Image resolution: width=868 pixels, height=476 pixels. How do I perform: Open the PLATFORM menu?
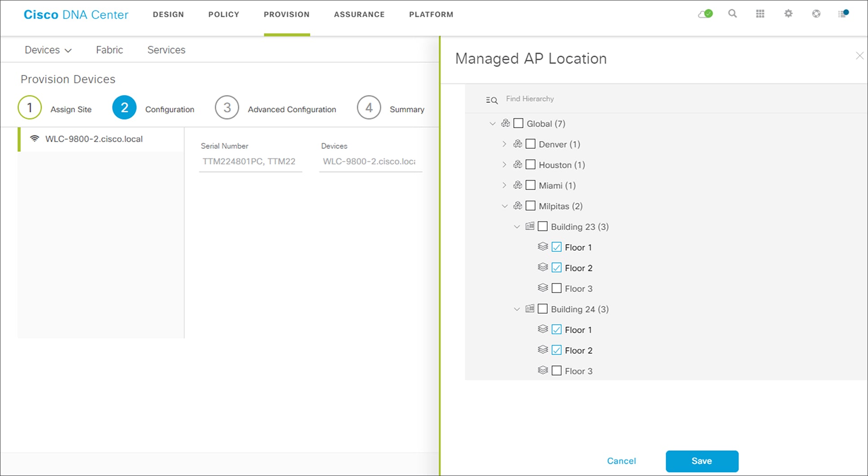click(431, 14)
